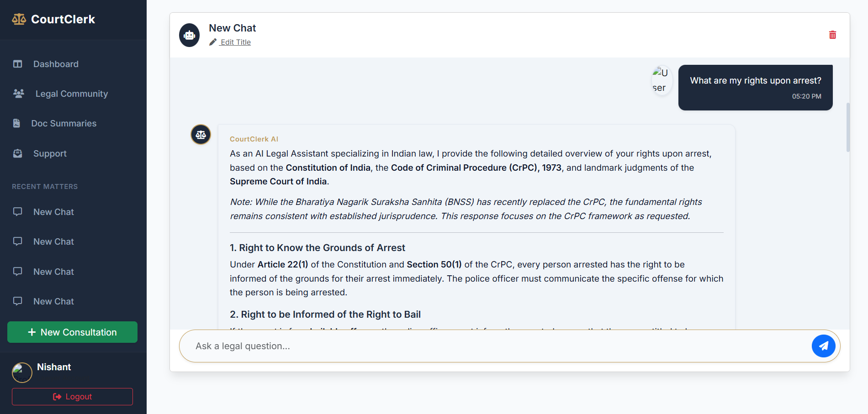Open Dashboard from sidebar menu
This screenshot has height=414, width=868.
[x=56, y=64]
